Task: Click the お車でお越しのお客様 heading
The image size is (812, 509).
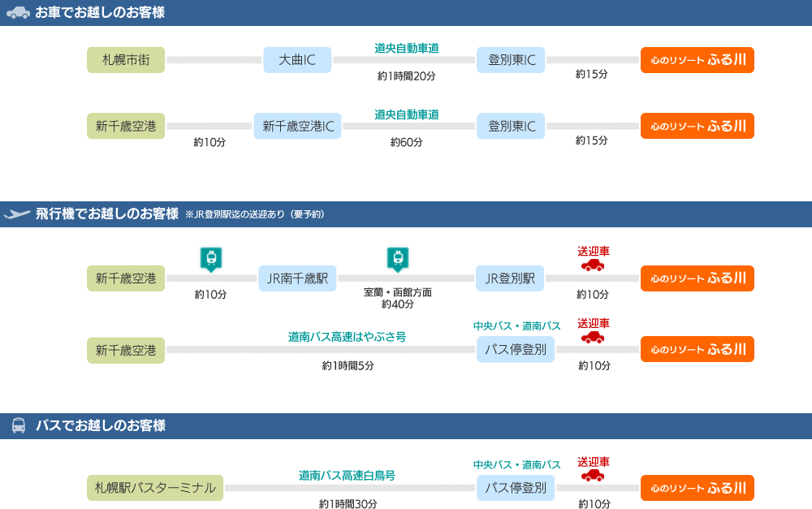Action: 100,12
